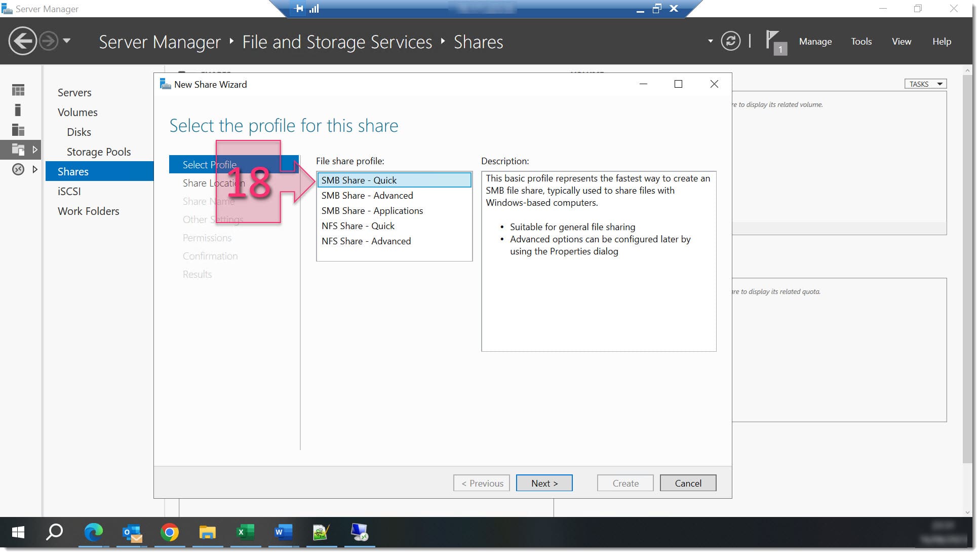Select Disks in navigation pane

79,132
